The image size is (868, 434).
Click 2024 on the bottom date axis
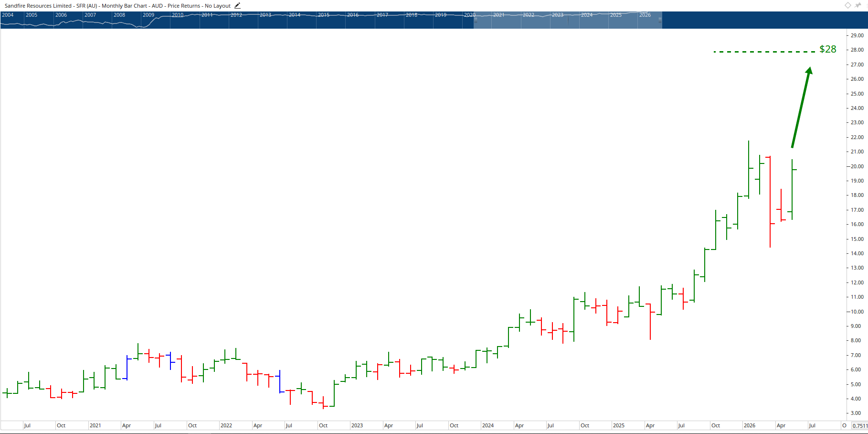[x=488, y=425]
